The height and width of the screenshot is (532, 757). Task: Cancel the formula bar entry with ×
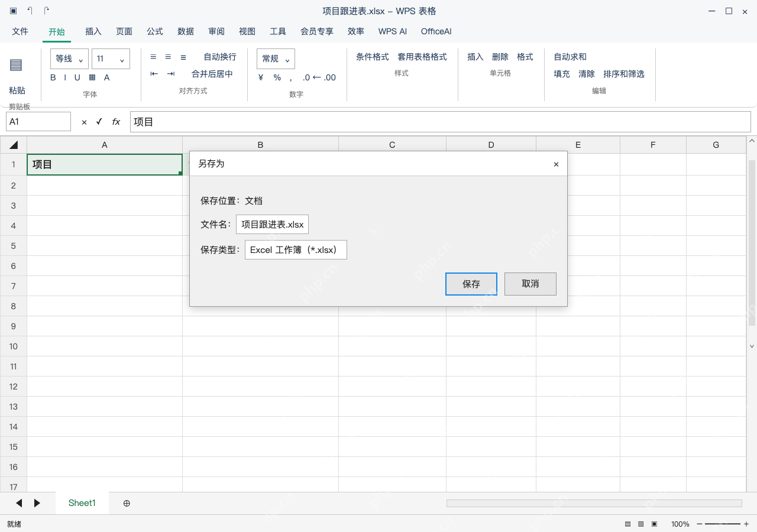[84, 122]
